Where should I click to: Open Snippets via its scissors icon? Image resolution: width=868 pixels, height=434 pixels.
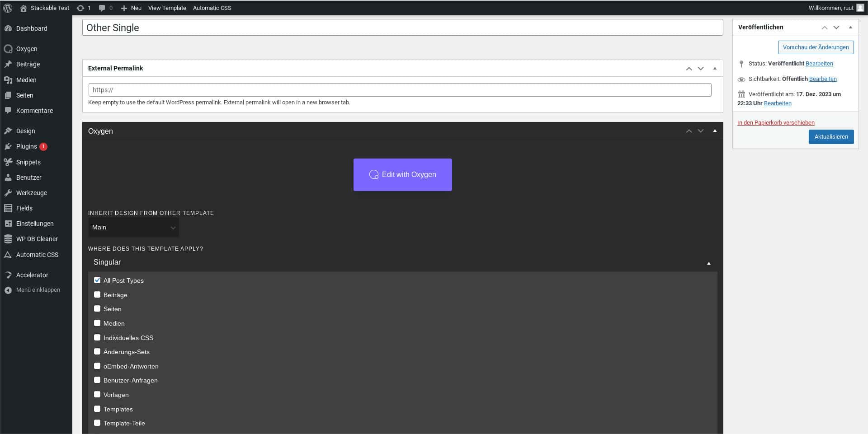click(8, 162)
